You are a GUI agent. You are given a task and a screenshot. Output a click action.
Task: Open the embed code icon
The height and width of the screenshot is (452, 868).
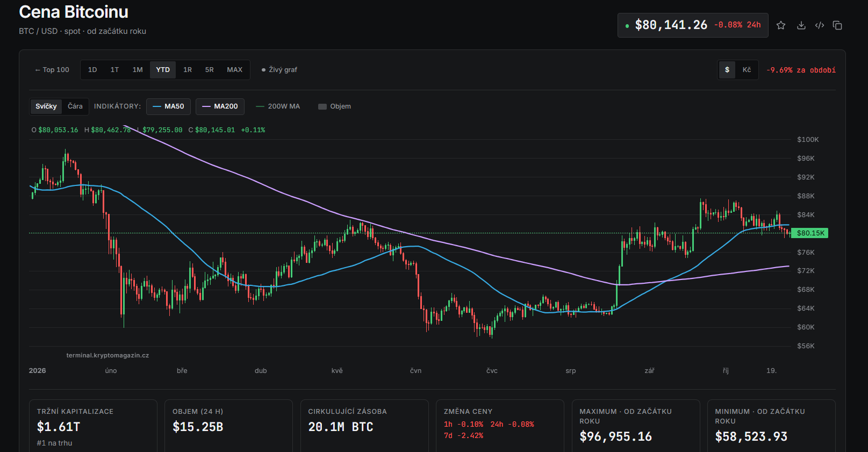pos(820,25)
